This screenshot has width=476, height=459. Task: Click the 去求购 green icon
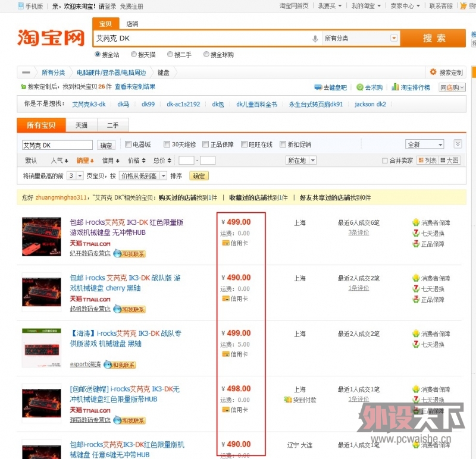pyautogui.click(x=360, y=87)
